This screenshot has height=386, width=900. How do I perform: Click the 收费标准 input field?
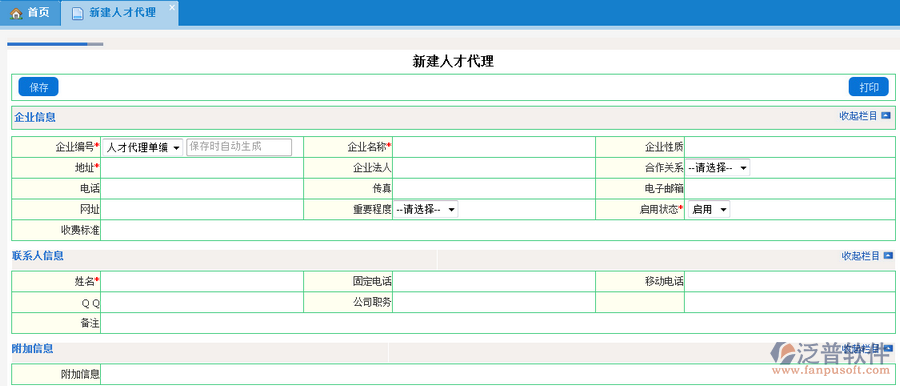coord(498,230)
